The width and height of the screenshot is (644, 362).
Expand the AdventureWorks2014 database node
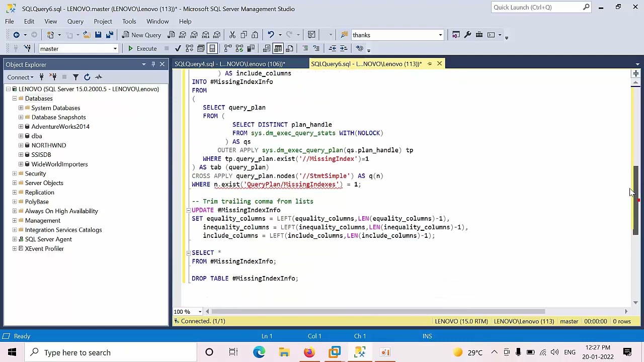click(21, 127)
